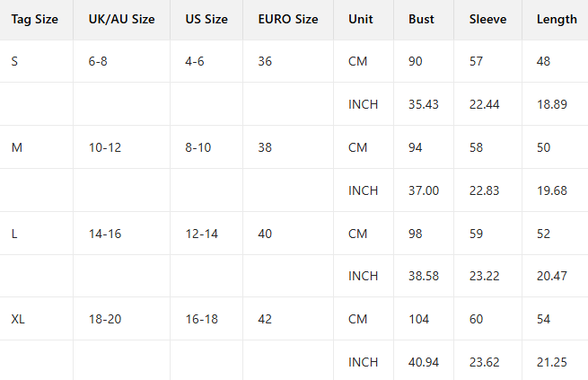588x380 pixels.
Task: Select the UK/AU Size column header
Action: point(121,19)
